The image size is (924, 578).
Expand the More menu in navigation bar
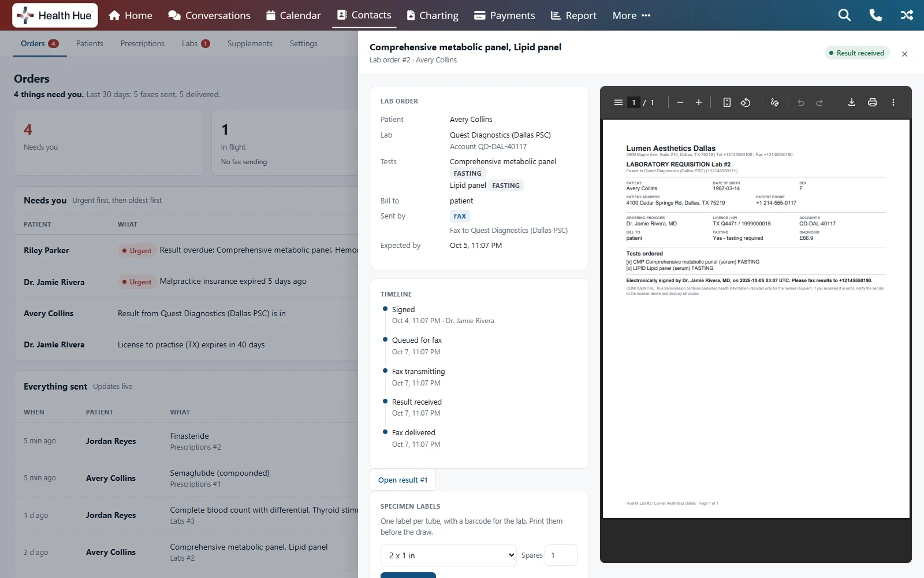(631, 16)
